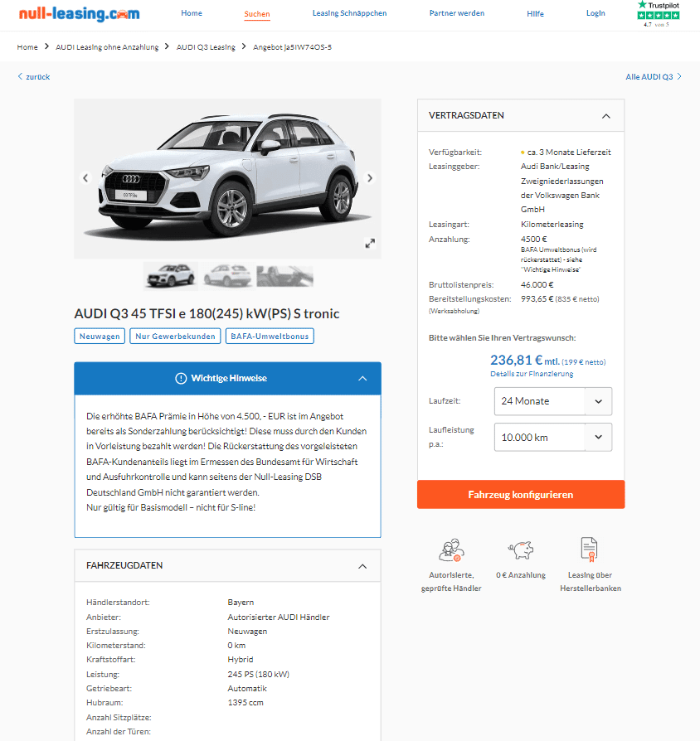Screen dimensions: 700x741
Task: Open Details zur Finanzierung link
Action: pos(532,374)
